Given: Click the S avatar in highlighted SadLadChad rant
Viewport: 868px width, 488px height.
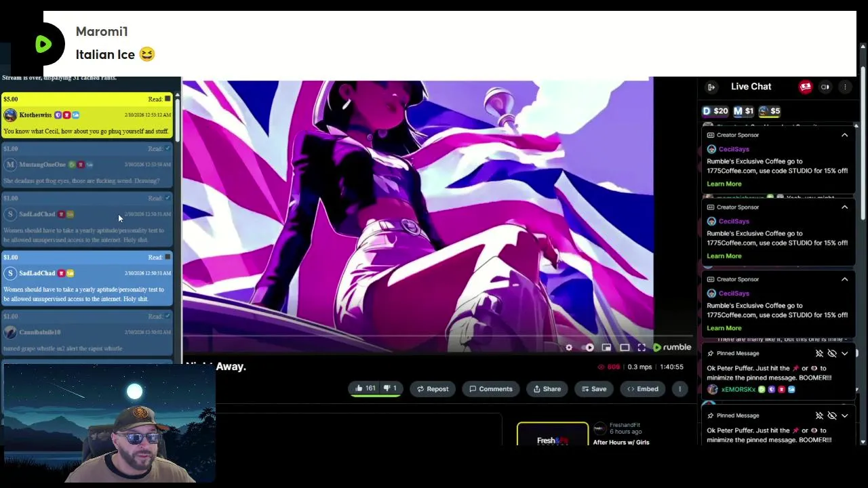Looking at the screenshot, I should [x=9, y=273].
